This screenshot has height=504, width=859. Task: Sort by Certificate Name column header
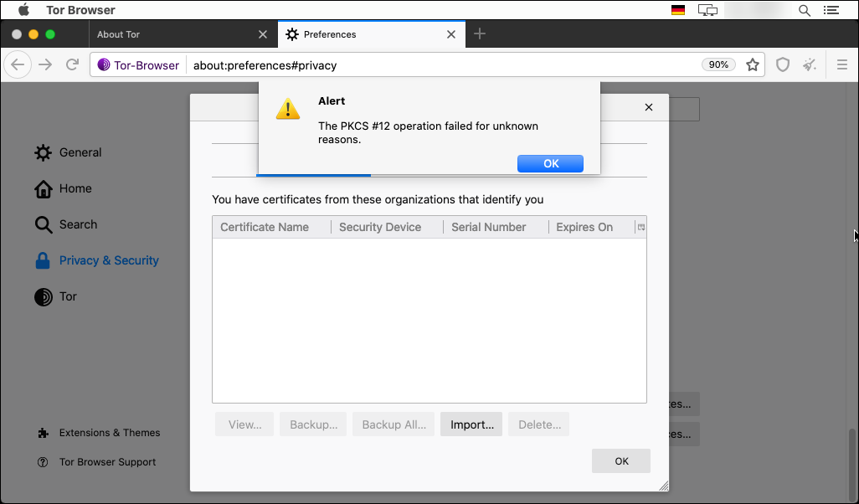265,227
